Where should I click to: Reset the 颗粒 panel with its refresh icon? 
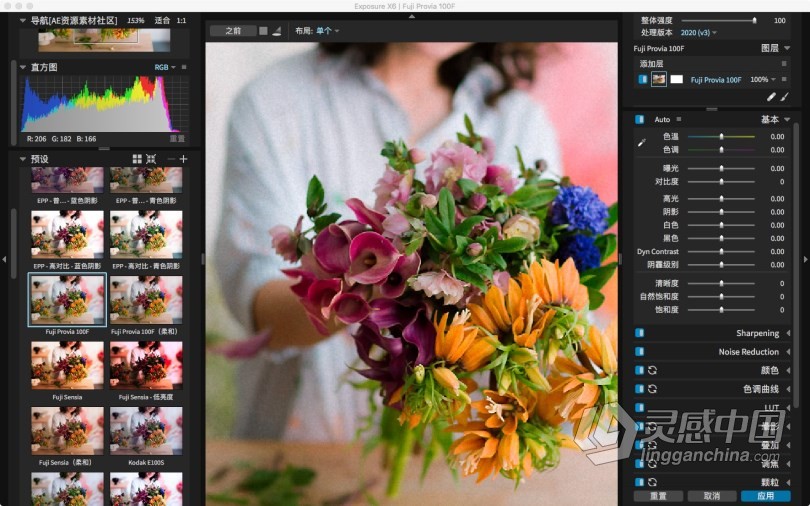652,482
